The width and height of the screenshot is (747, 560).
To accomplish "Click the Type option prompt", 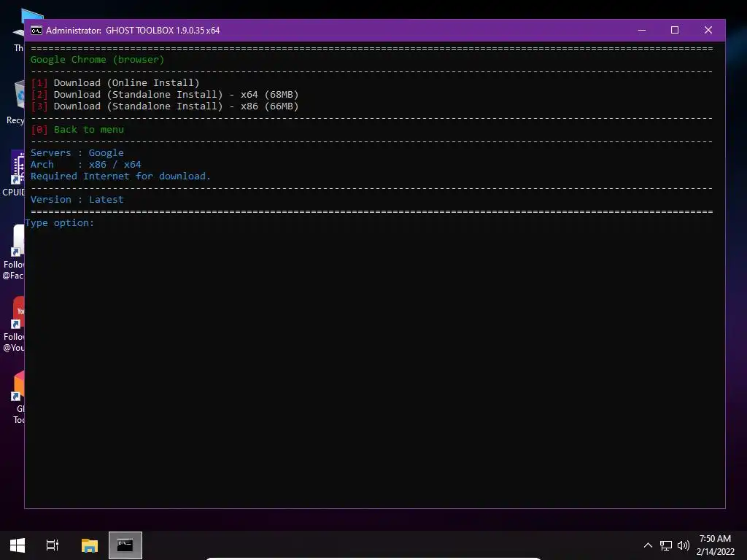I will click(x=60, y=223).
